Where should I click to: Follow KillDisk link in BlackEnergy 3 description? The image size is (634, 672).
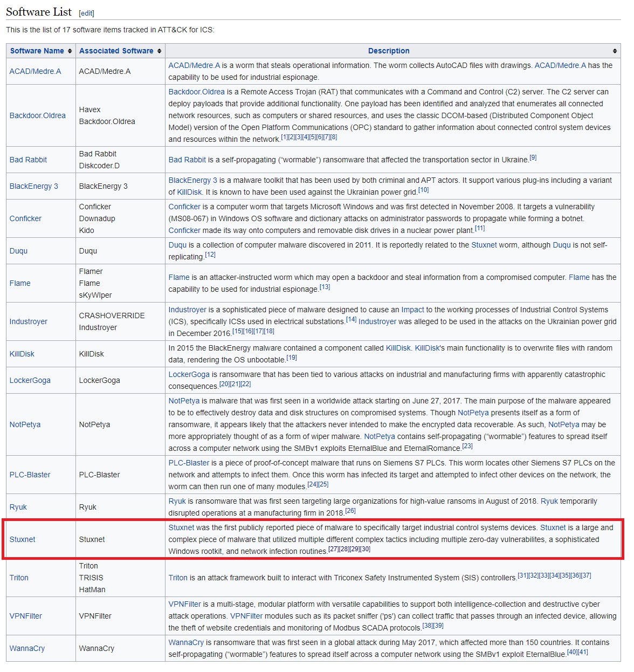(x=190, y=192)
